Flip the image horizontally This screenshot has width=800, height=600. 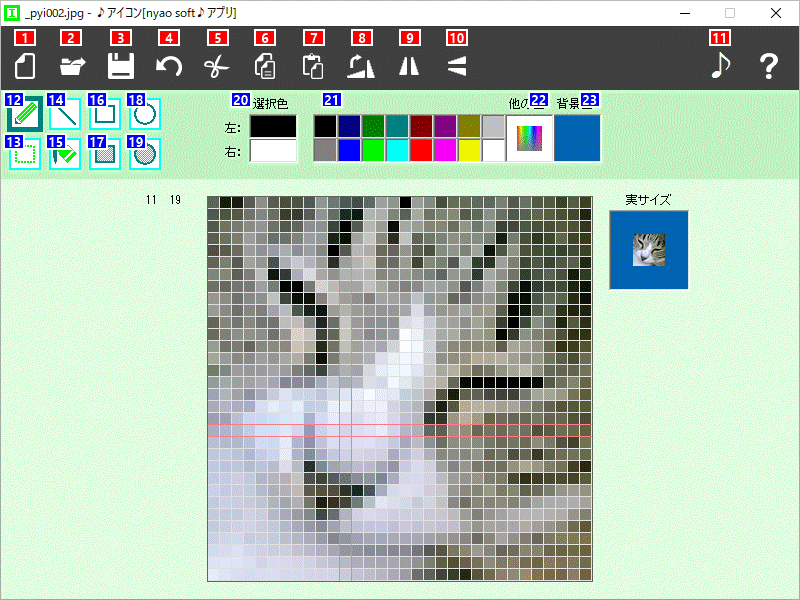(409, 66)
